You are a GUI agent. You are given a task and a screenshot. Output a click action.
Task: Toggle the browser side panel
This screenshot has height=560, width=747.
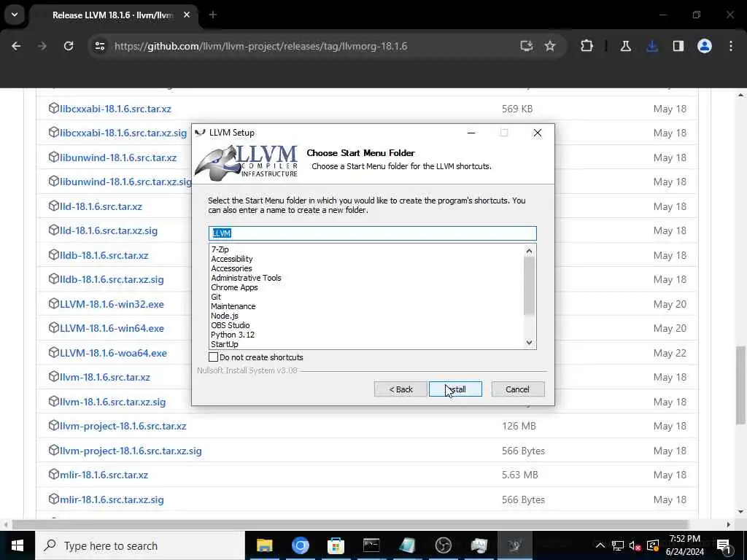(678, 46)
